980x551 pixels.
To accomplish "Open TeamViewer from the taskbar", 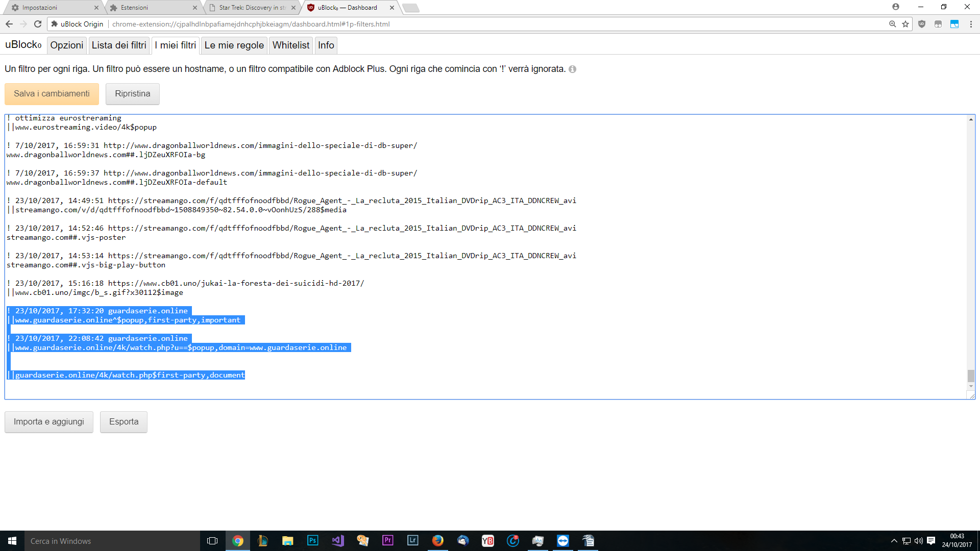I will click(x=562, y=541).
